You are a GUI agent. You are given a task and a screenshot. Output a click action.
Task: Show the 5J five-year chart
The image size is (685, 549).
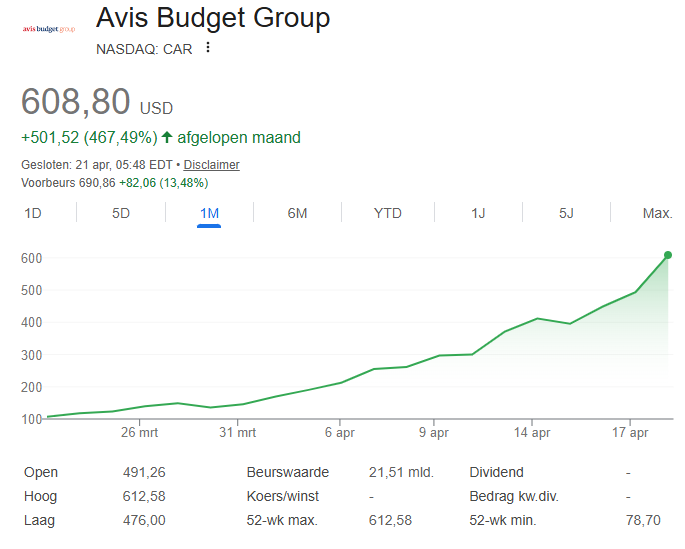coord(566,213)
